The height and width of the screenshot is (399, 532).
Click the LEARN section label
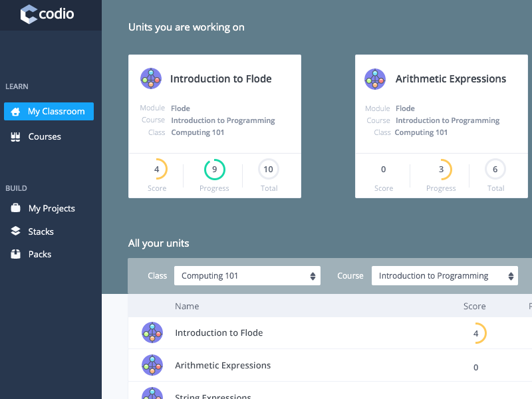tap(17, 86)
